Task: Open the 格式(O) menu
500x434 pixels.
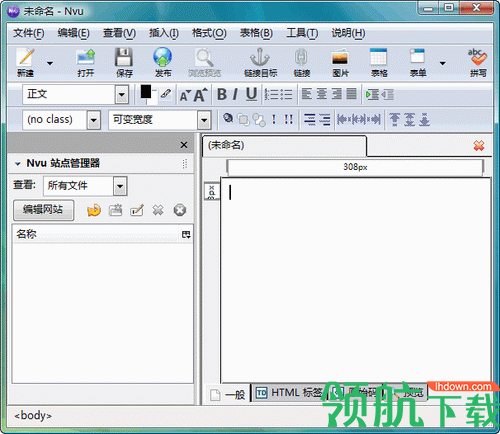Action: point(209,33)
